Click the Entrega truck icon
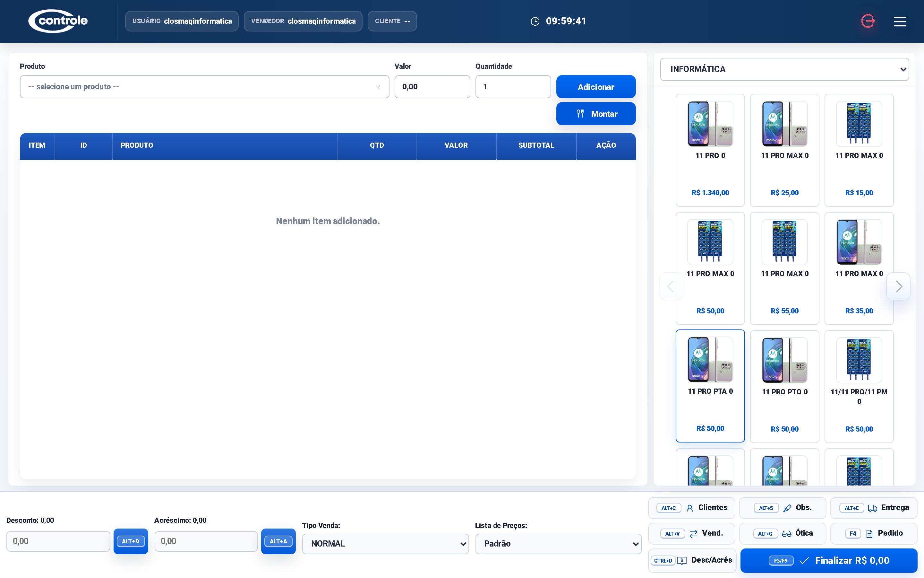 [x=872, y=508]
